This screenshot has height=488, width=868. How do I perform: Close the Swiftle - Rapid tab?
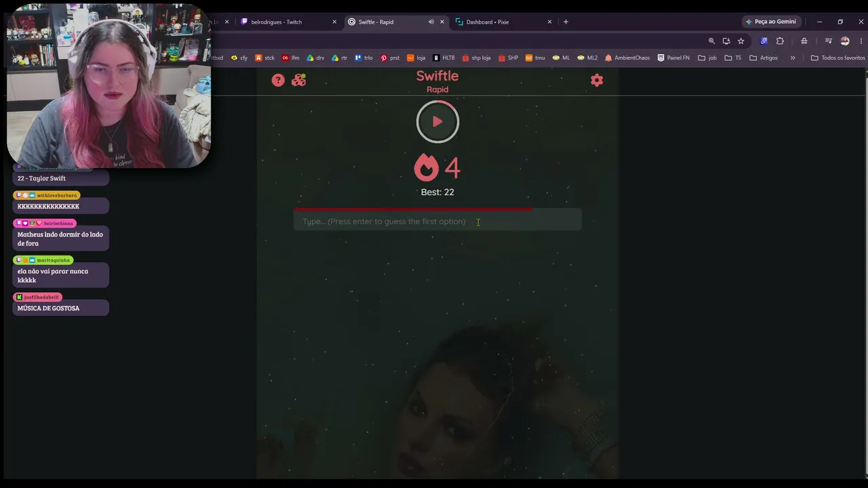click(x=442, y=22)
